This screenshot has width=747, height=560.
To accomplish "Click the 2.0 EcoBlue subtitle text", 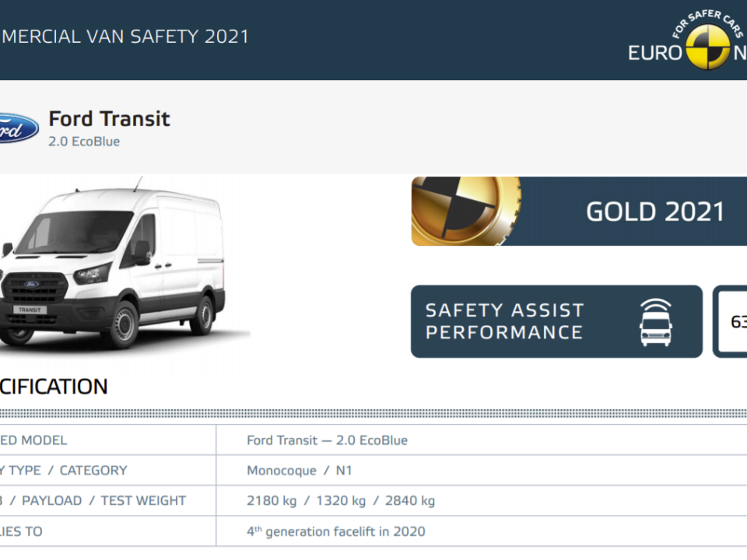I will pyautogui.click(x=84, y=142).
